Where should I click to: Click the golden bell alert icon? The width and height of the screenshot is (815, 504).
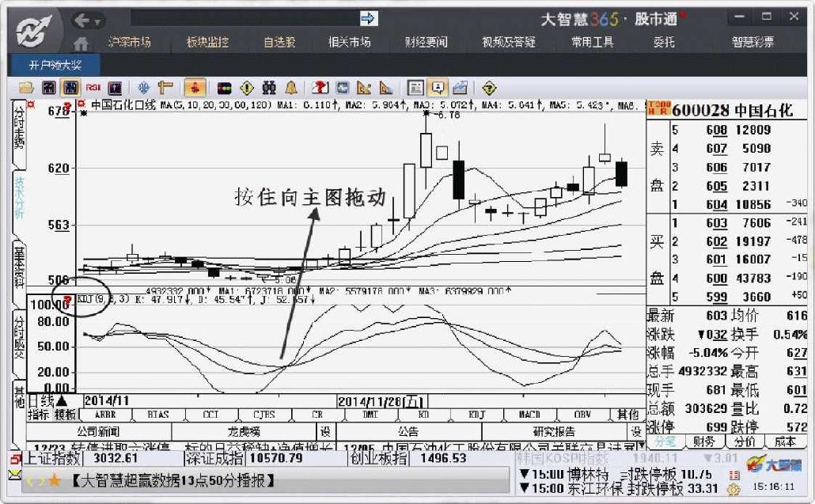[x=291, y=88]
